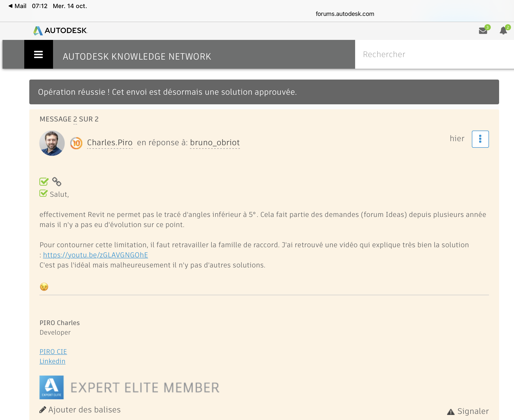Click the Rechercher search field

click(x=434, y=54)
